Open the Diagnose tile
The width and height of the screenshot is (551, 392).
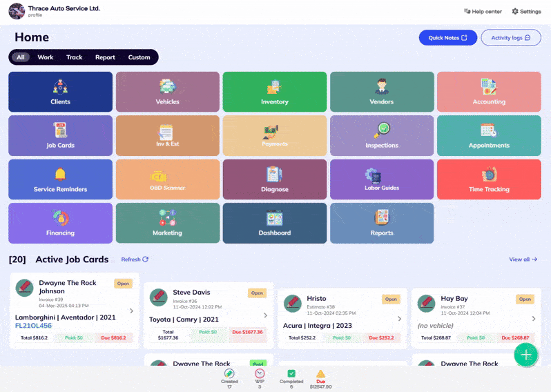coord(275,179)
